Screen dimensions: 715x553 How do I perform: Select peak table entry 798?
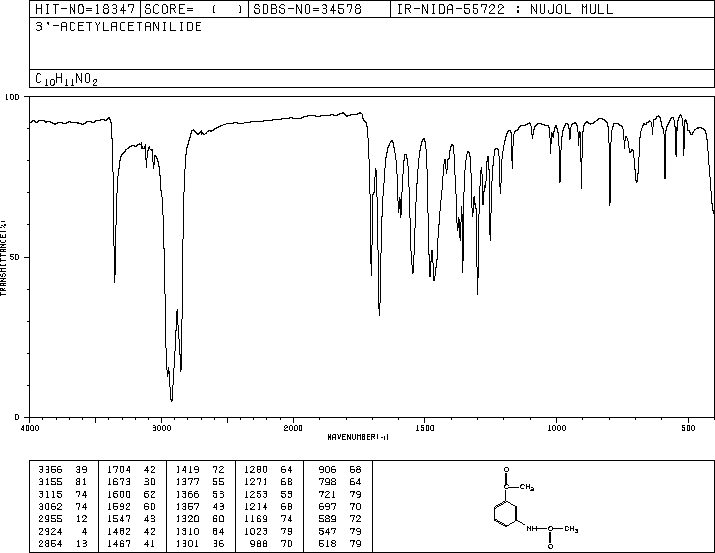340,482
